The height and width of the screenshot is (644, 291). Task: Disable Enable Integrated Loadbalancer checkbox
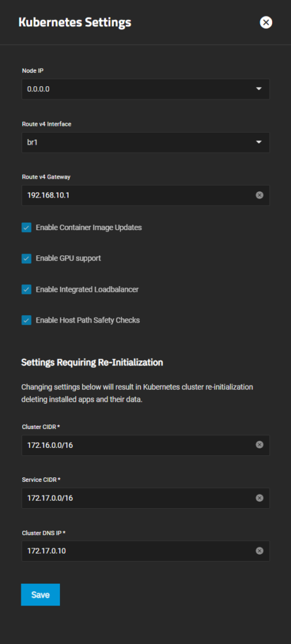click(x=26, y=289)
